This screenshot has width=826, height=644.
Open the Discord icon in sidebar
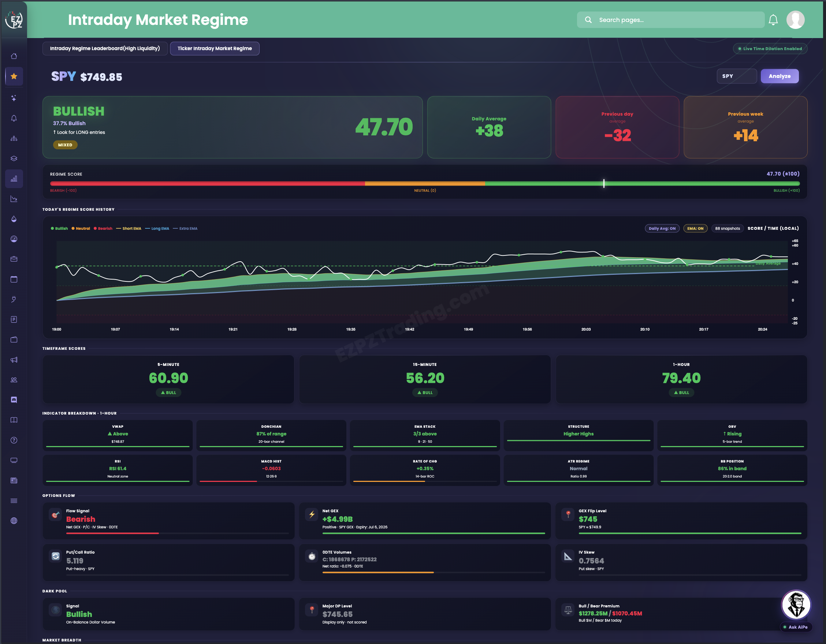pyautogui.click(x=14, y=400)
